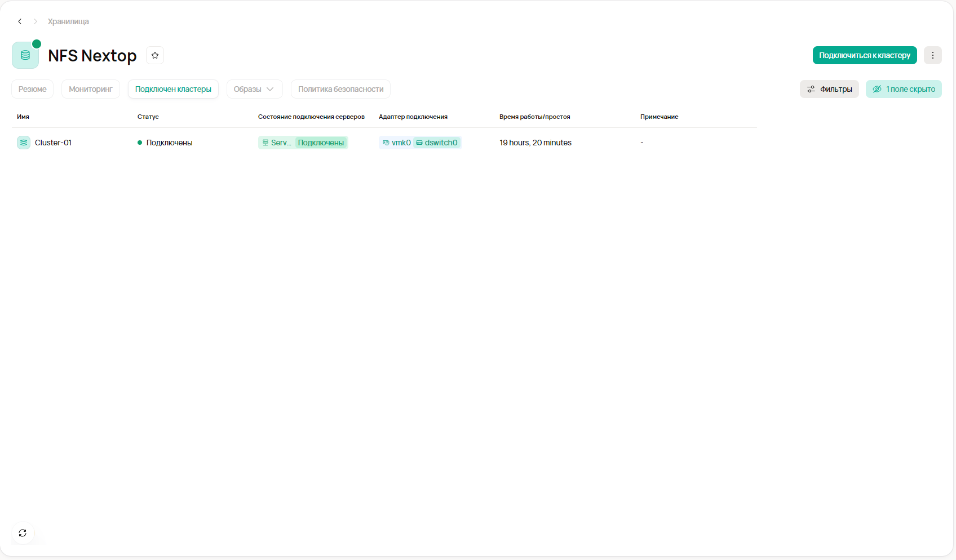Screen dimensions: 956x560
Task: Mark NFS Nextop as favorite with star
Action: pos(155,55)
